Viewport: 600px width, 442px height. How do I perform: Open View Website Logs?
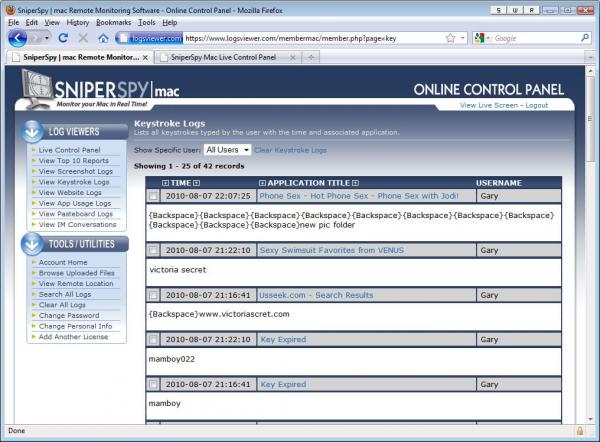(x=70, y=192)
